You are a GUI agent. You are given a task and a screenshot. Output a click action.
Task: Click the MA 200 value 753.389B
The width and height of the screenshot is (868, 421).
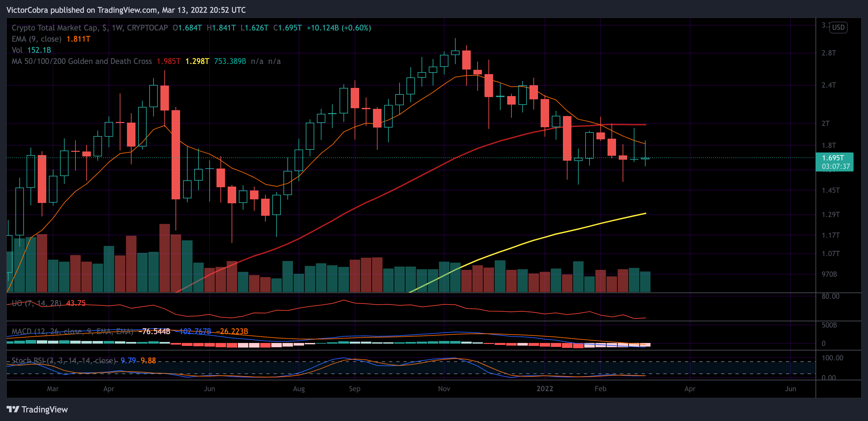coord(230,61)
